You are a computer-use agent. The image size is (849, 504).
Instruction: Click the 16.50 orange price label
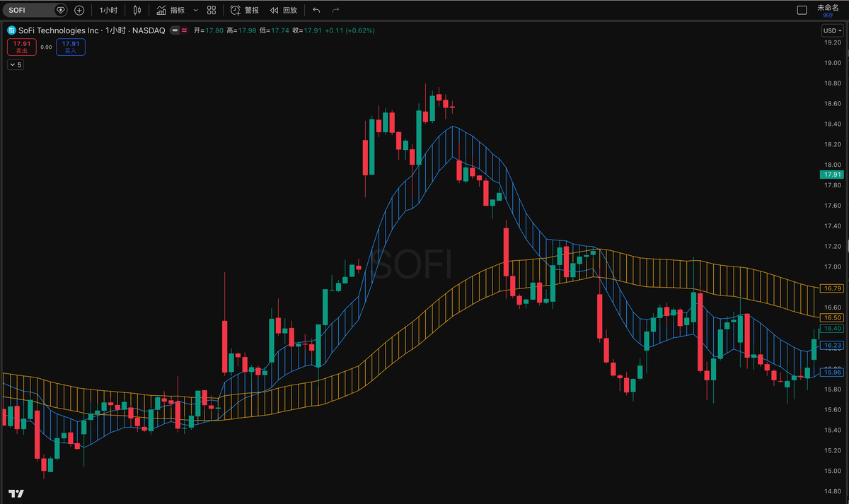coord(831,318)
